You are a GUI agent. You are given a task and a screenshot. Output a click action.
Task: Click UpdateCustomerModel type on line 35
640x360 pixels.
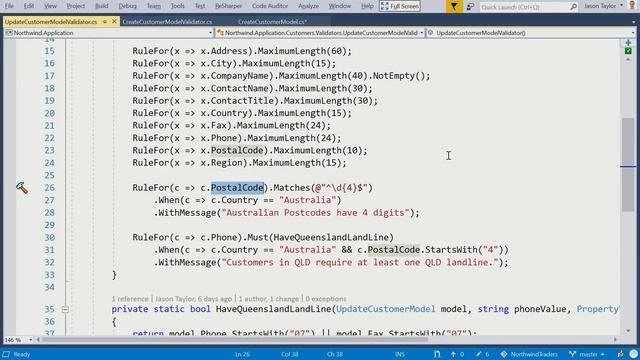tap(386, 309)
